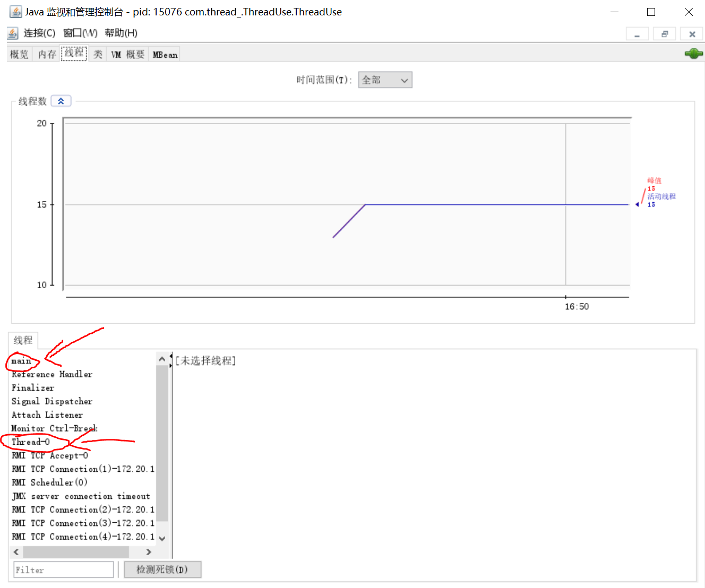This screenshot has height=588, width=705.
Task: Switch to the 内存 (Memory) tab
Action: [46, 53]
